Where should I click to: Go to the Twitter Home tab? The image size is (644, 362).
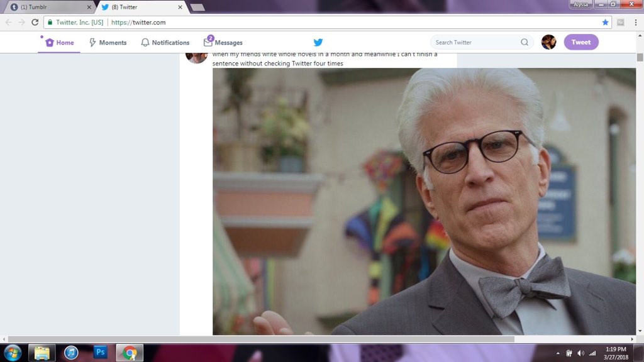[60, 42]
